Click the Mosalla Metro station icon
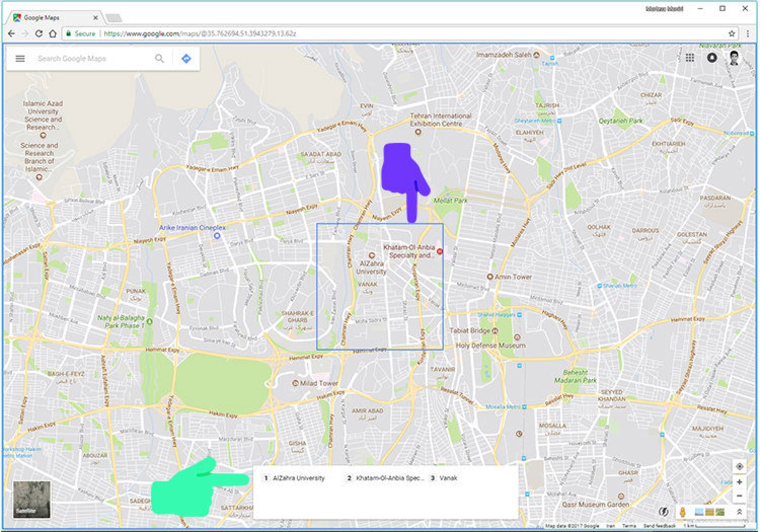Image resolution: width=760 pixels, height=532 pixels. coord(524,407)
